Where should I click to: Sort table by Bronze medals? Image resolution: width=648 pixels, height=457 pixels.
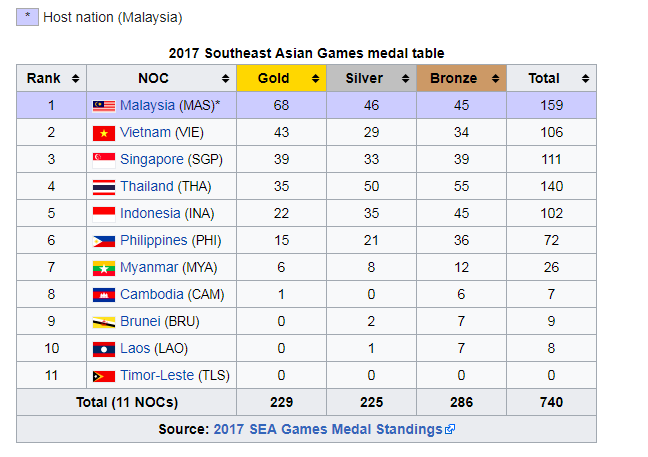pyautogui.click(x=495, y=78)
